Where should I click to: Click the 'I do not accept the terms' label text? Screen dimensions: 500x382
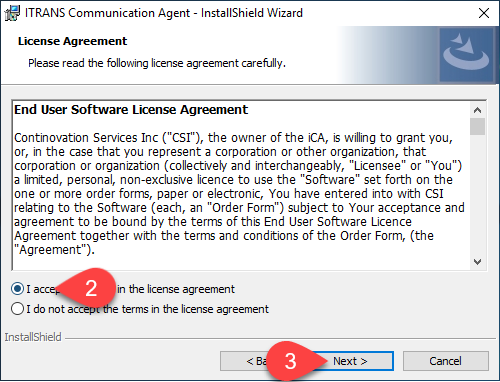[x=147, y=309]
